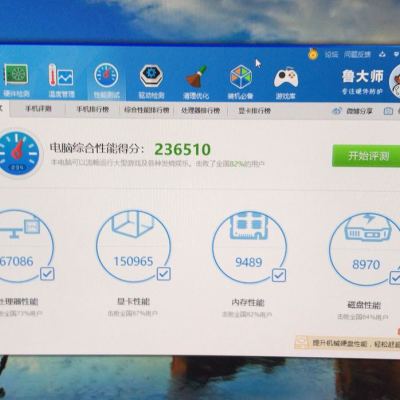Switch to the 处理器排行榜 tab
The width and height of the screenshot is (400, 400).
pos(201,110)
